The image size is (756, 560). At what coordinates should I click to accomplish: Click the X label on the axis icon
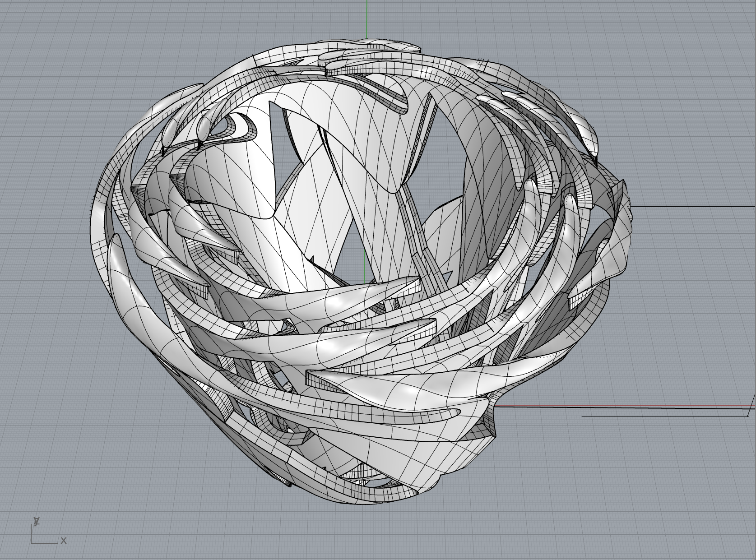tap(63, 540)
